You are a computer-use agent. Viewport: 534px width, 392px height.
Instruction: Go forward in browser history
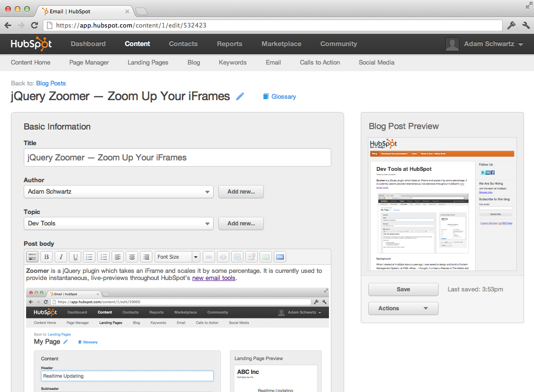[21, 25]
